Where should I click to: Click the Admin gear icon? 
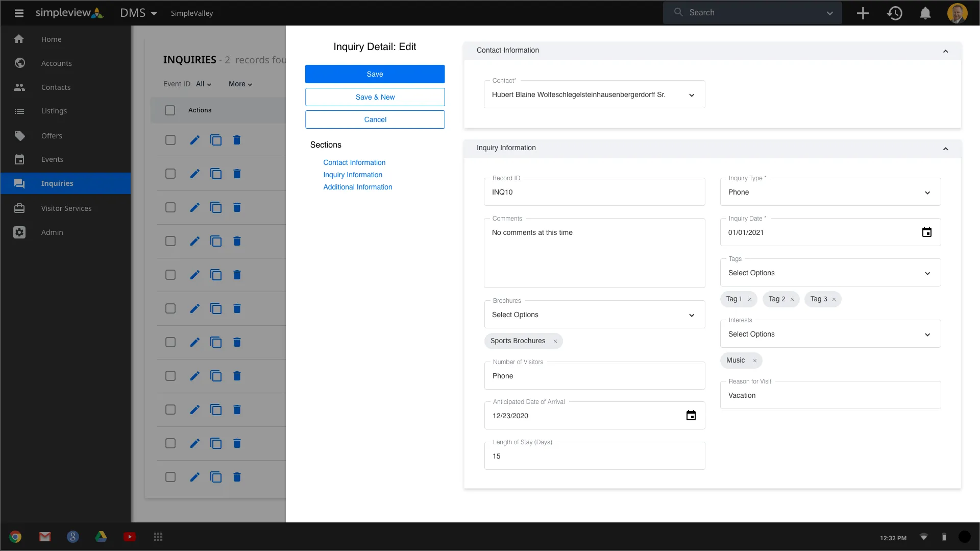[19, 232]
